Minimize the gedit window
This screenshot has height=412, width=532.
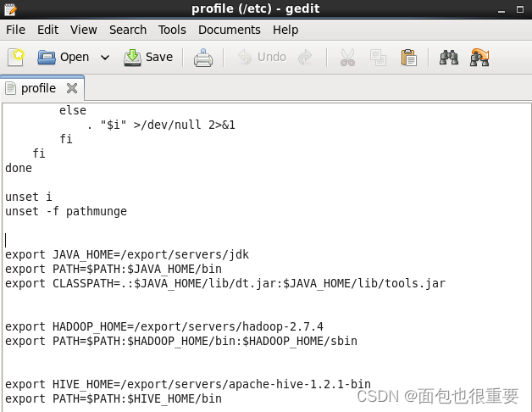point(502,10)
